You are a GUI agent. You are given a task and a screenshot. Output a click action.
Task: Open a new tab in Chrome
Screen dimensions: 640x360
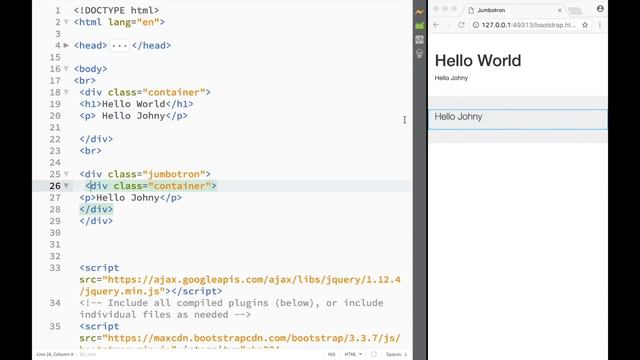tap(576, 11)
